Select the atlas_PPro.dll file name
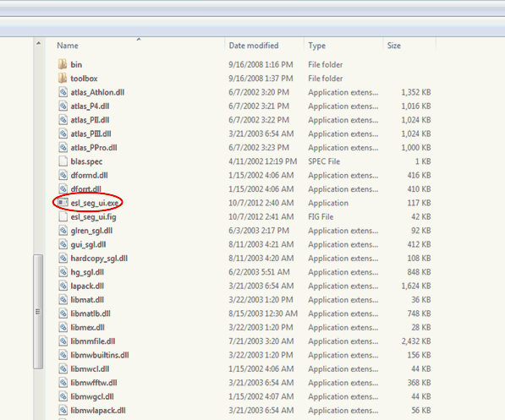Screen dimensions: 505x420 [94, 148]
